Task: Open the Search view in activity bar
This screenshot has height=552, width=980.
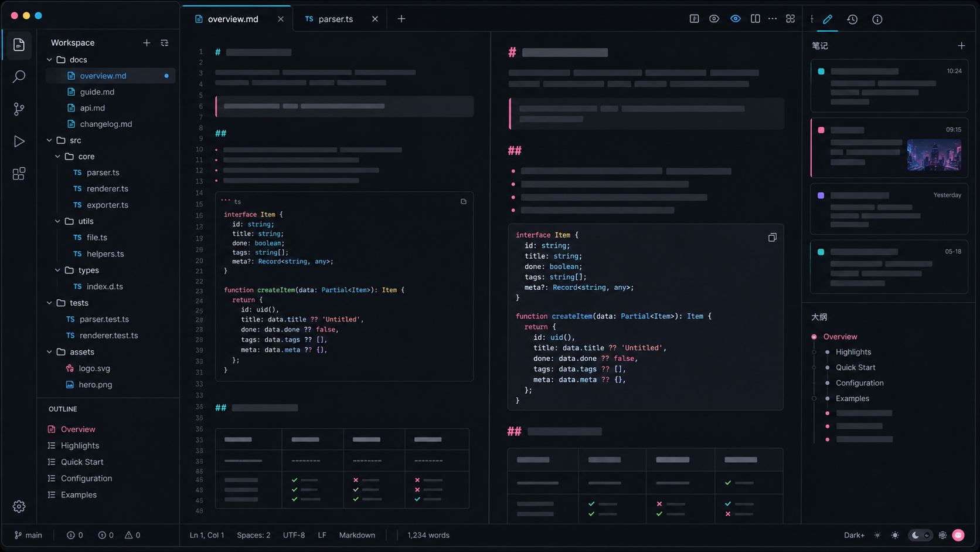Action: [x=19, y=77]
